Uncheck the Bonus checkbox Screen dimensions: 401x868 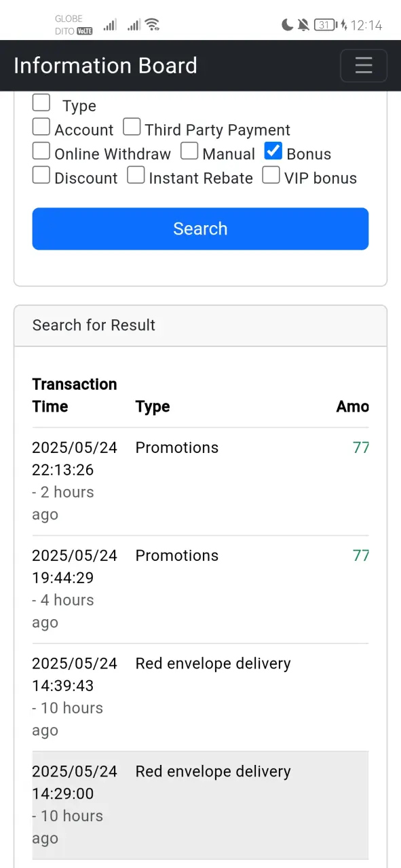tap(273, 151)
